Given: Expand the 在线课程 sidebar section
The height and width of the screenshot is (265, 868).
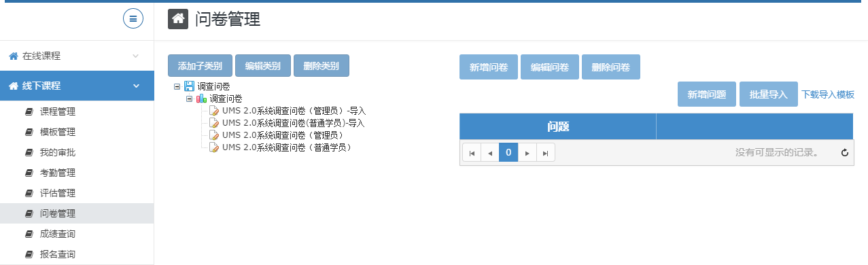Looking at the screenshot, I should 77,56.
